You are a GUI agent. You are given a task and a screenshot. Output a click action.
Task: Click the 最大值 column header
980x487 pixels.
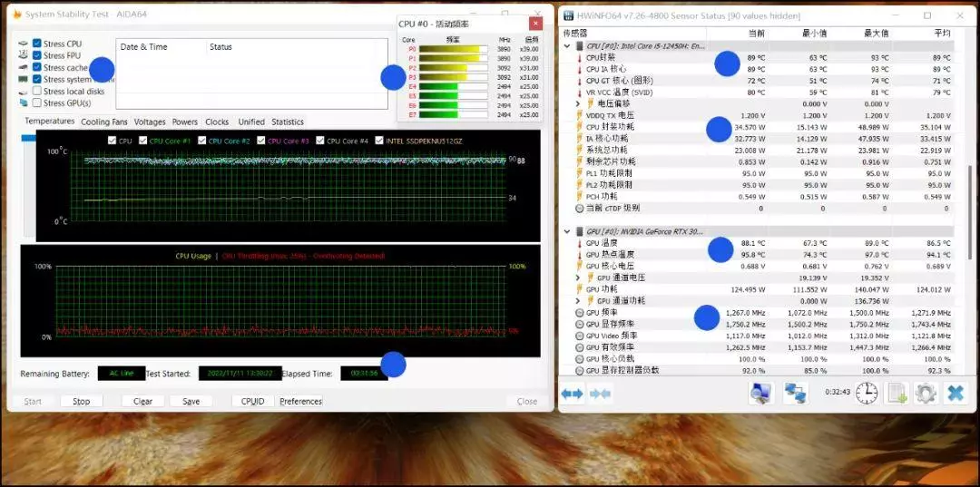pyautogui.click(x=877, y=33)
